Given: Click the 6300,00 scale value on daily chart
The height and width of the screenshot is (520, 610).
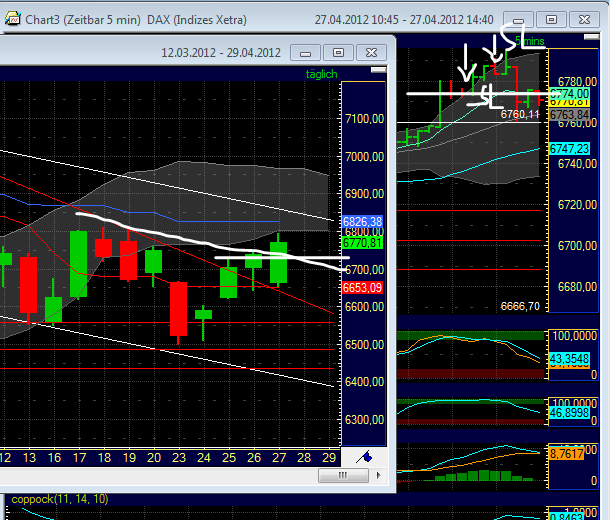Looking at the screenshot, I should coord(365,420).
